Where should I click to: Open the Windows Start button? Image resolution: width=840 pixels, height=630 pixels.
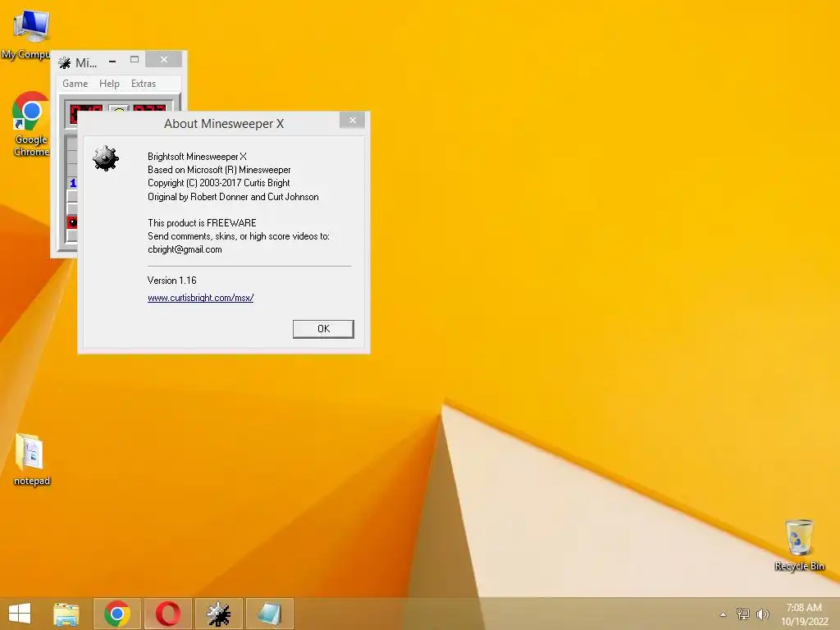click(x=20, y=614)
